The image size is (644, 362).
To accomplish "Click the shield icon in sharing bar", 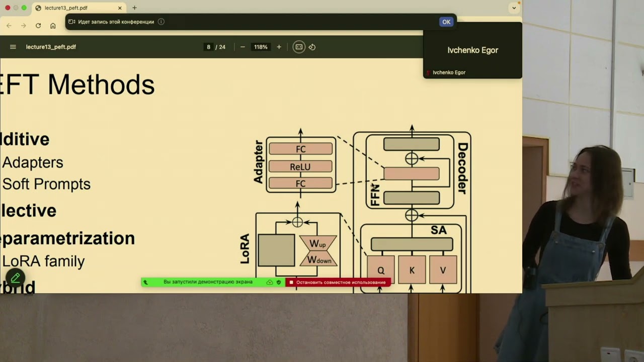I will coord(279,282).
